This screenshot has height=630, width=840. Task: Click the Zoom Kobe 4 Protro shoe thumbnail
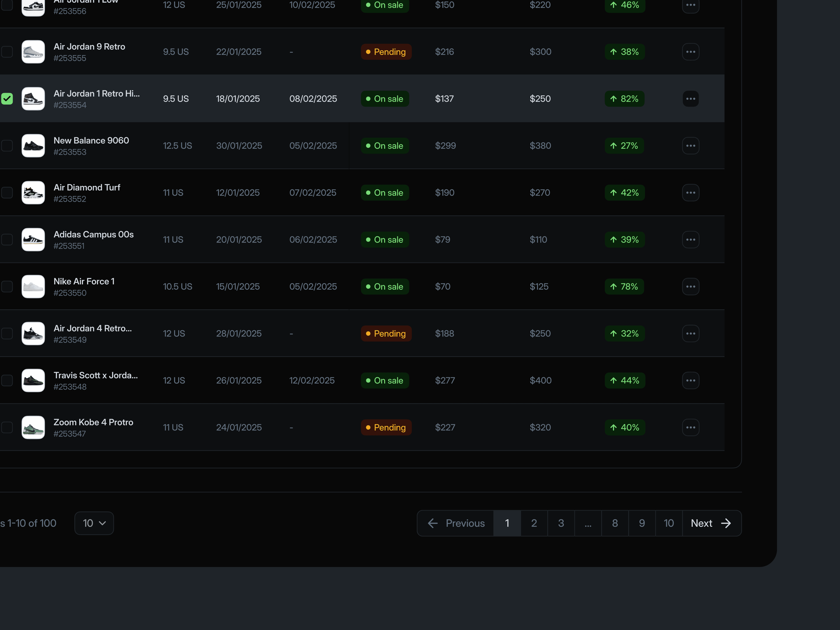pos(33,428)
